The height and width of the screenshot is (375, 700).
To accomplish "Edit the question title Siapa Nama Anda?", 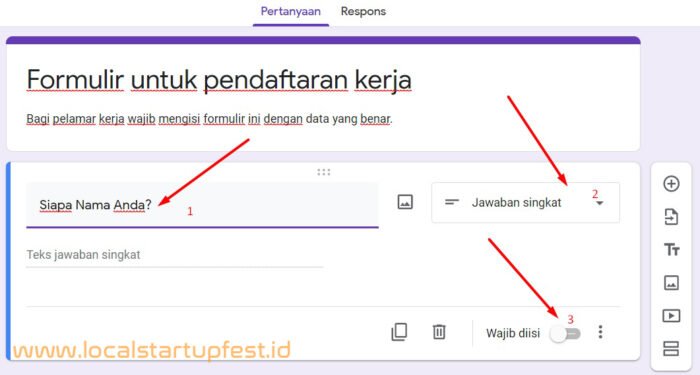I will pyautogui.click(x=202, y=205).
